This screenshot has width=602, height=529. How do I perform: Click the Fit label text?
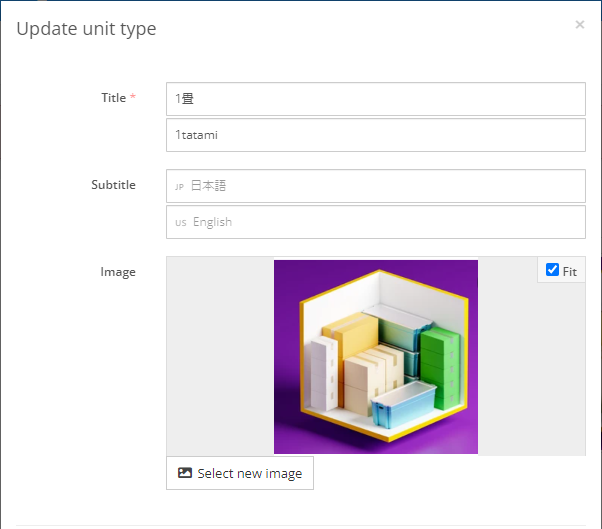pyautogui.click(x=570, y=272)
